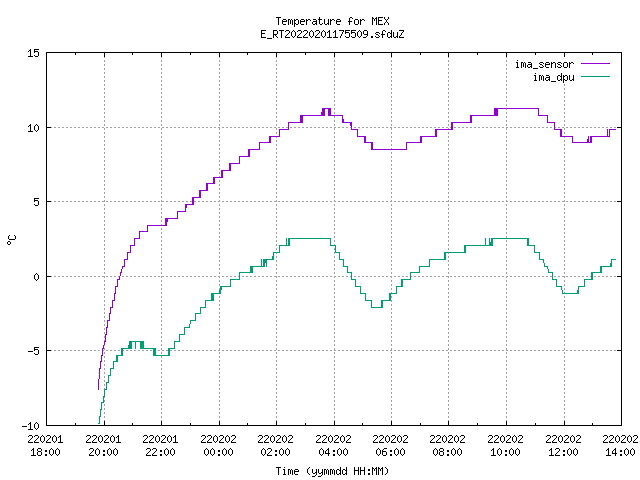The width and height of the screenshot is (640, 480).
Task: Click the x-axis label '220202 02:00'
Action: 276,446
